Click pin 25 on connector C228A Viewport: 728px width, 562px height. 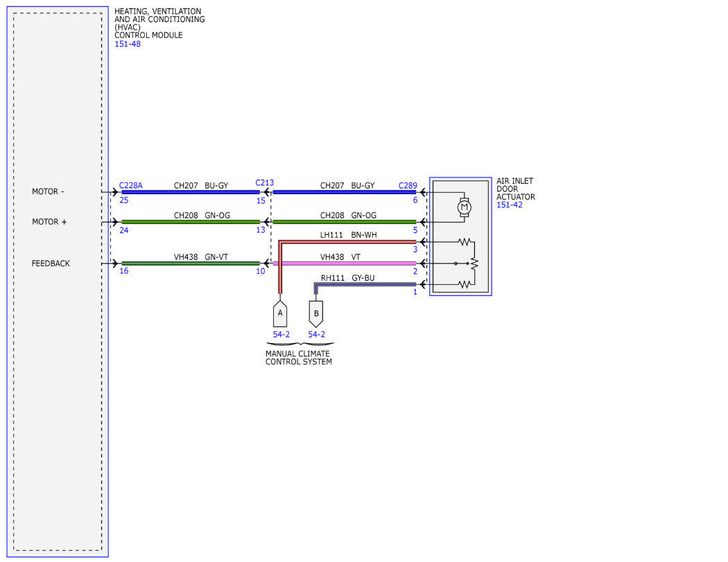click(x=124, y=200)
